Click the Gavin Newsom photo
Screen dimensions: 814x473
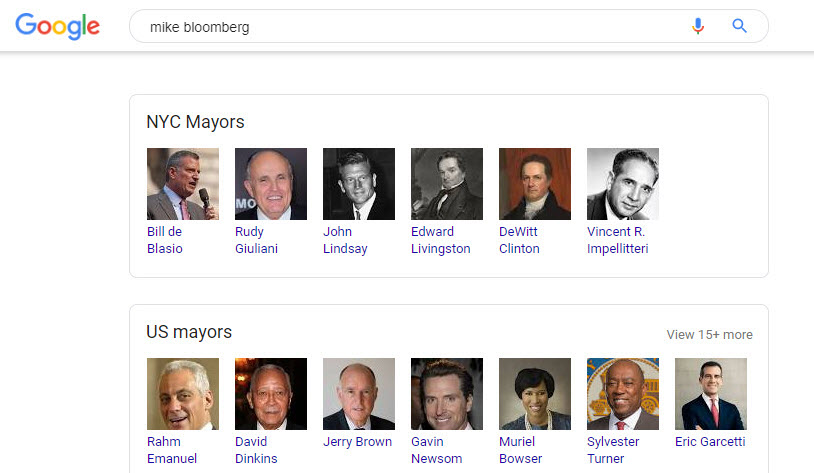[447, 394]
